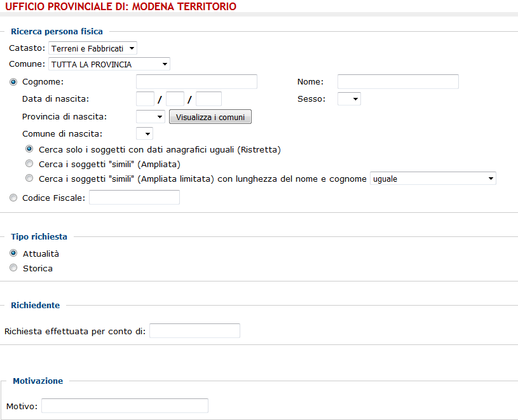Focus the Nome input field
Screen dimensions: 518x420
pyautogui.click(x=398, y=81)
